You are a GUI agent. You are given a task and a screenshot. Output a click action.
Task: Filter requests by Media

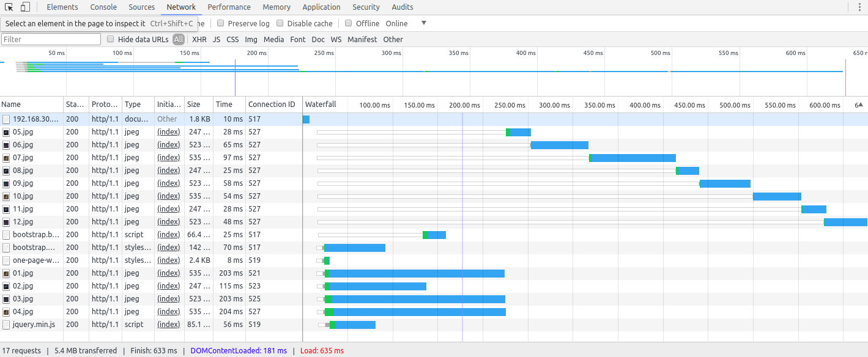point(274,39)
